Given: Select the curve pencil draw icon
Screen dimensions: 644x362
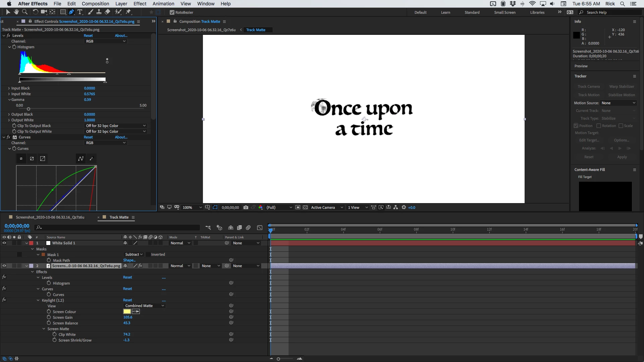Looking at the screenshot, I should coord(91,159).
